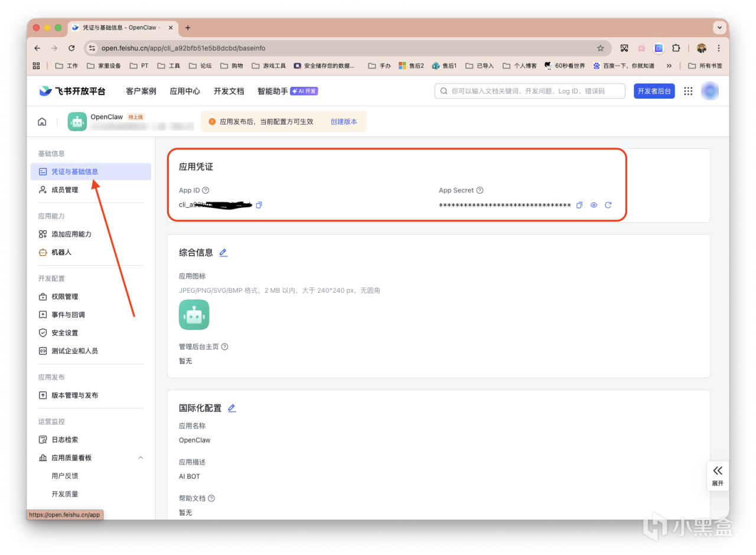Open a new browser tab
Viewport: 756px width, 555px height.
(188, 28)
